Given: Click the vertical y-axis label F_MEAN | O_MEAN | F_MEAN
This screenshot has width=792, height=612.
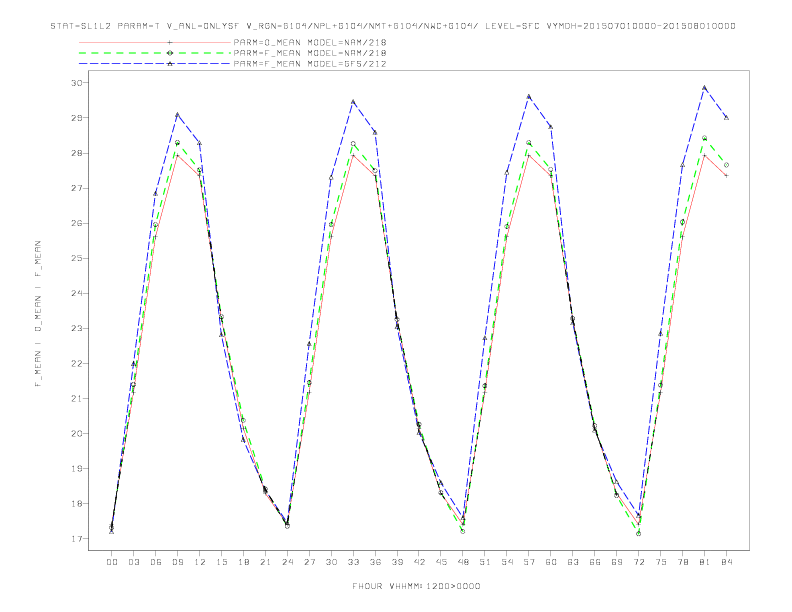Looking at the screenshot, I should click(x=38, y=314).
